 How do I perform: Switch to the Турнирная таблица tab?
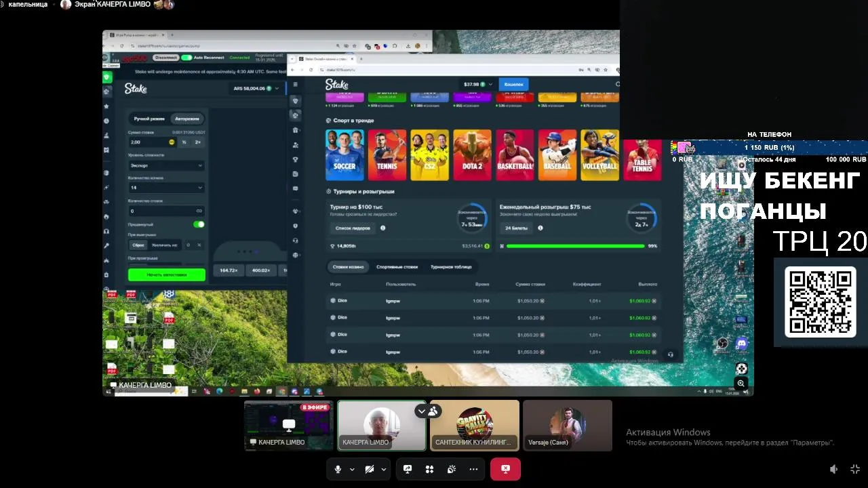point(451,267)
